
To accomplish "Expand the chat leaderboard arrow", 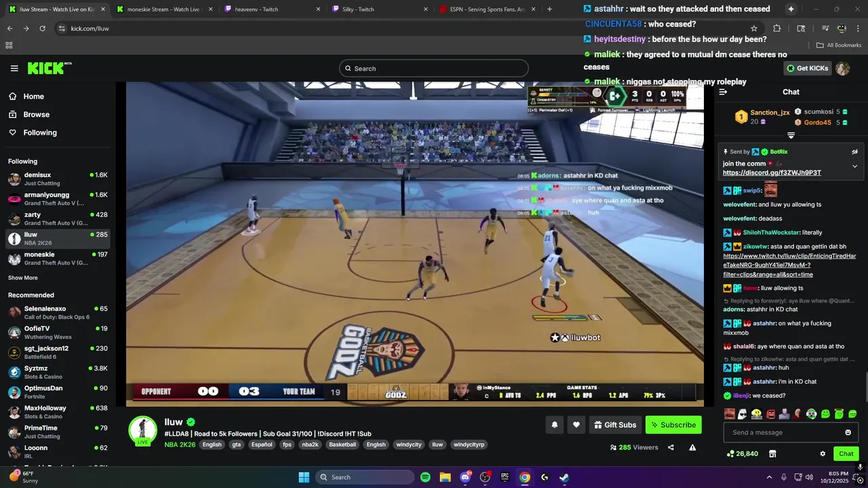I will pyautogui.click(x=791, y=136).
